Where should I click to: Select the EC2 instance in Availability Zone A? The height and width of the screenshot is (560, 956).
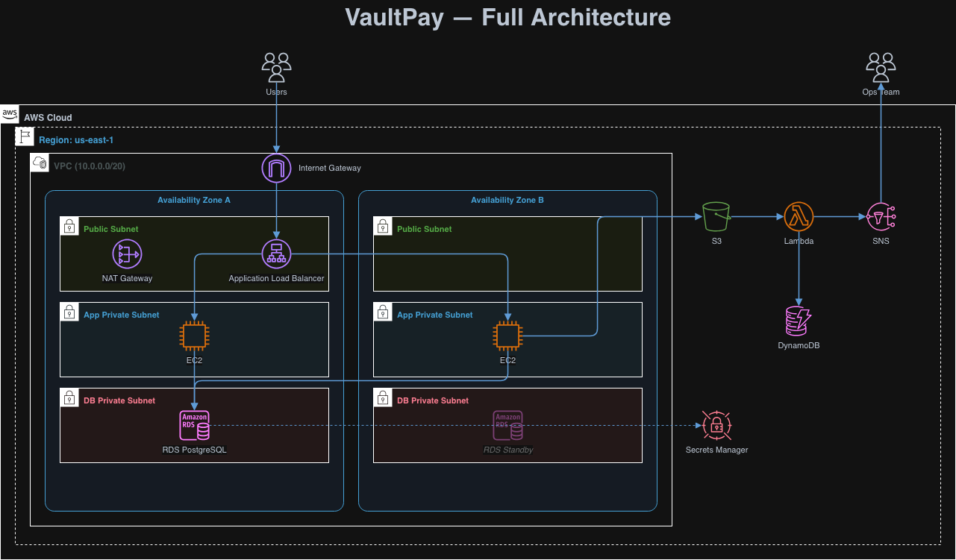coord(194,336)
